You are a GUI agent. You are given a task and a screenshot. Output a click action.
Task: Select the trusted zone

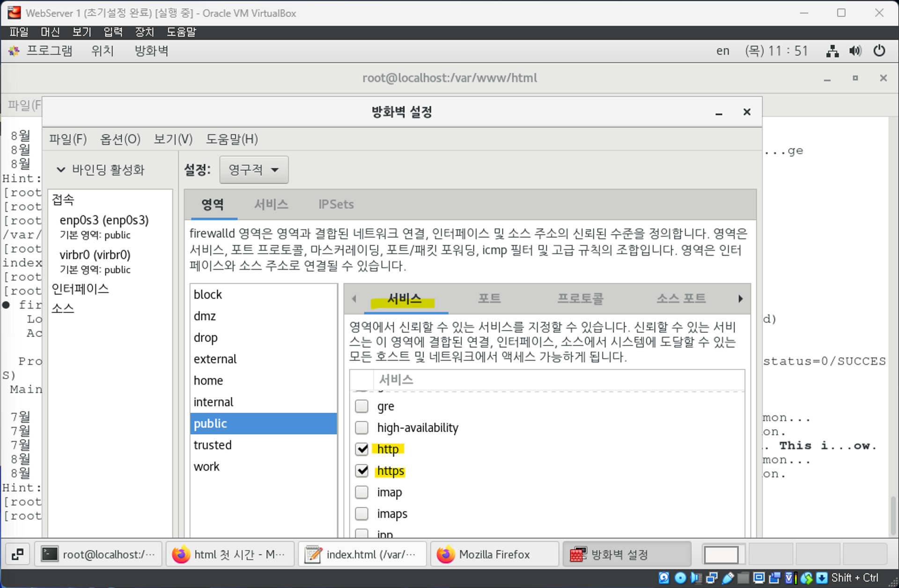tap(213, 445)
